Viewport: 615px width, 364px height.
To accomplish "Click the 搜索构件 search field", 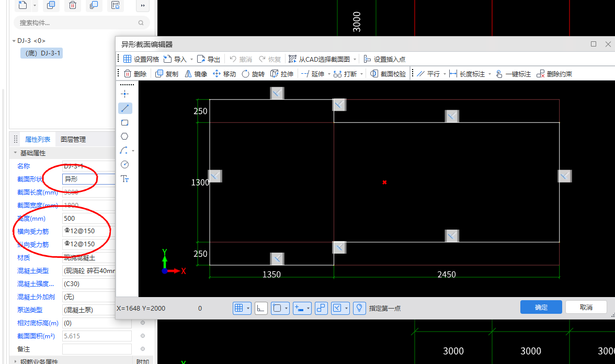I will pos(82,23).
